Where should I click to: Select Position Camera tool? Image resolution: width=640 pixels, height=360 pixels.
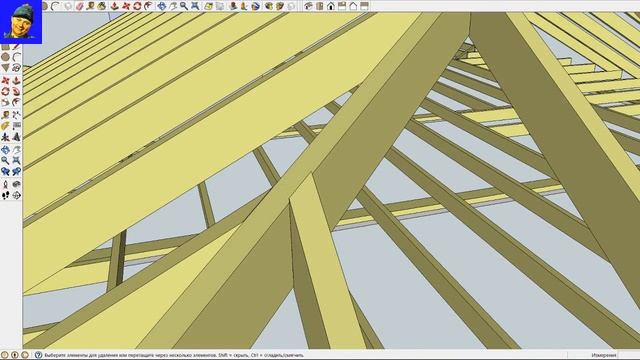tap(5, 184)
